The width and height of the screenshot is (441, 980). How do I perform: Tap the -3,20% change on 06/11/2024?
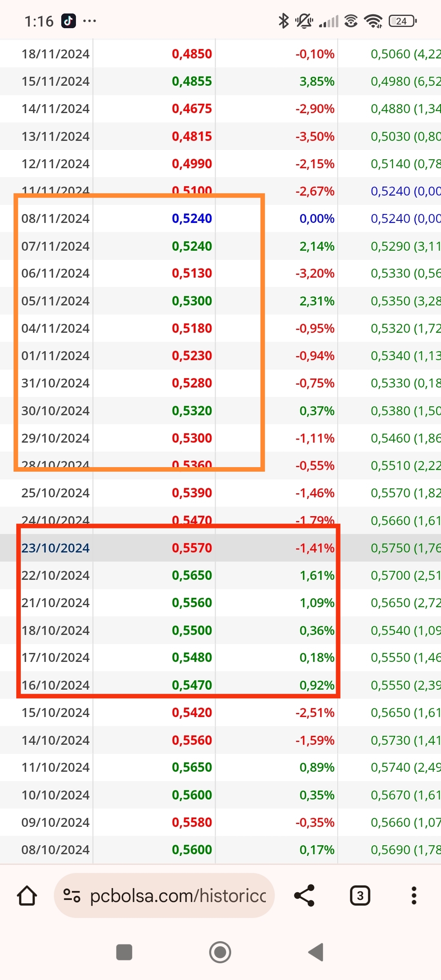pos(315,273)
